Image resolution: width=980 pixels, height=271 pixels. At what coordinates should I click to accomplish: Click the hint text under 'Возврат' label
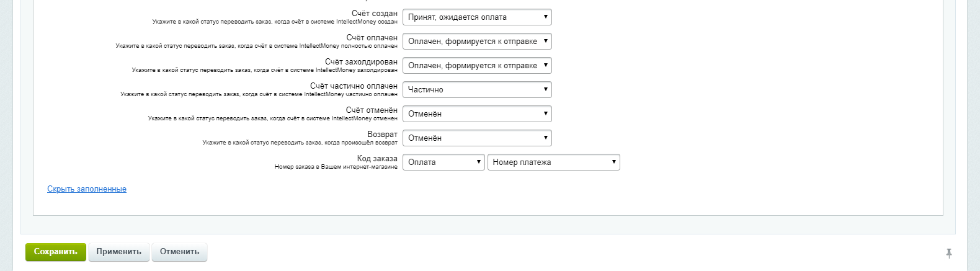coord(300,143)
